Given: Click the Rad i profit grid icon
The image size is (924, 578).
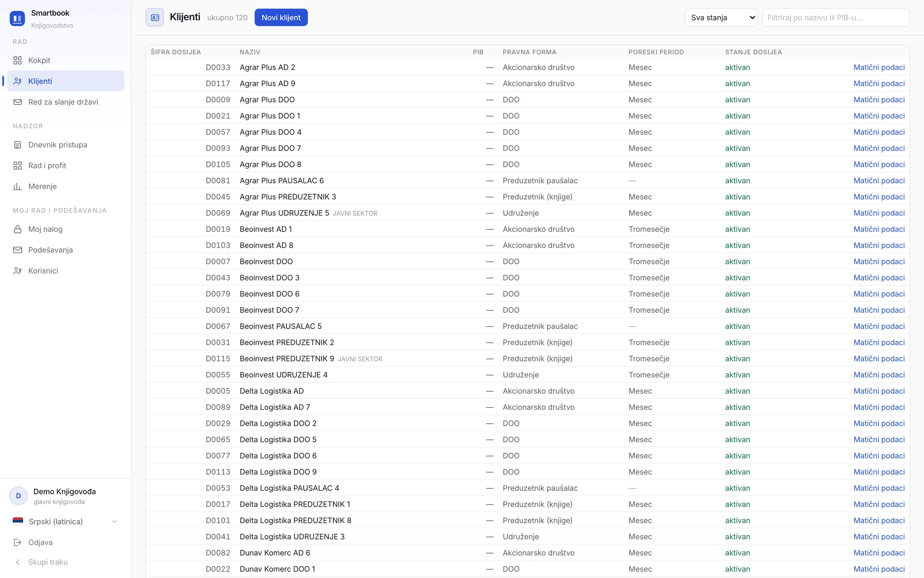Looking at the screenshot, I should pyautogui.click(x=17, y=166).
